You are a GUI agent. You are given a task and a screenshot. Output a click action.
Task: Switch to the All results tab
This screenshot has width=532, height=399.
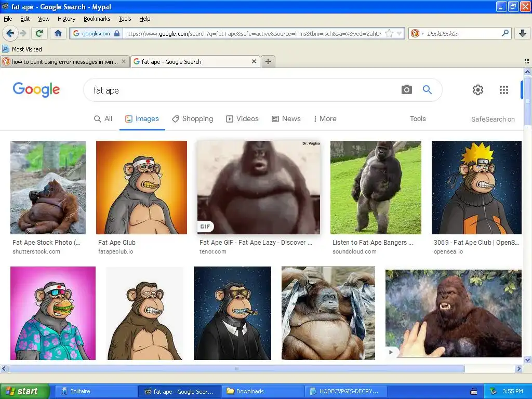[103, 119]
